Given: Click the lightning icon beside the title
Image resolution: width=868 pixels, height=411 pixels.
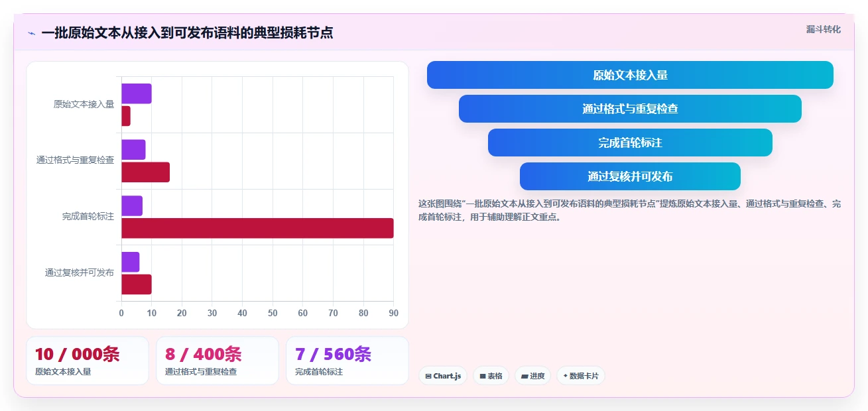Looking at the screenshot, I should click(x=31, y=33).
